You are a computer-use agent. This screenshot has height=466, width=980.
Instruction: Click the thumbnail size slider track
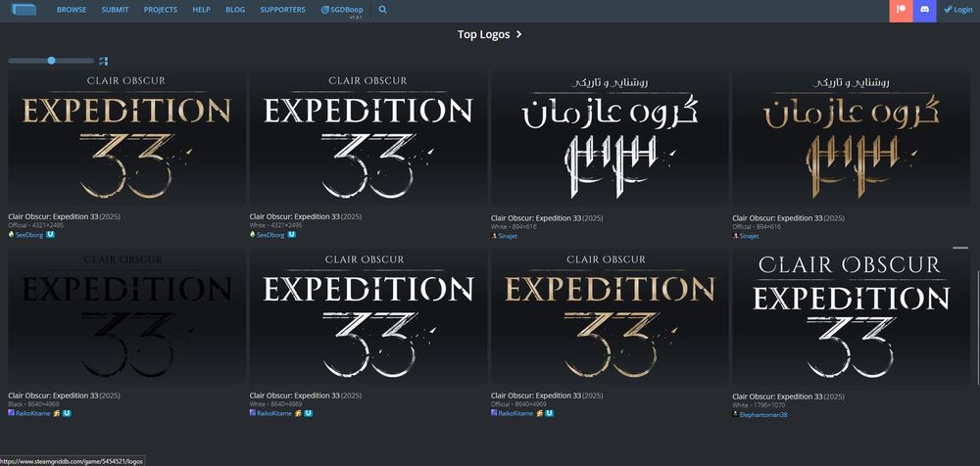51,61
